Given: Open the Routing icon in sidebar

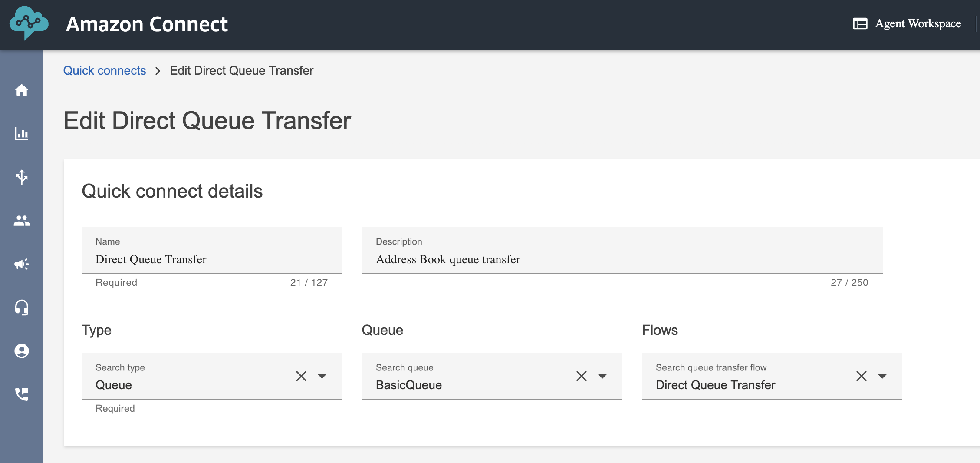Looking at the screenshot, I should click(x=22, y=177).
